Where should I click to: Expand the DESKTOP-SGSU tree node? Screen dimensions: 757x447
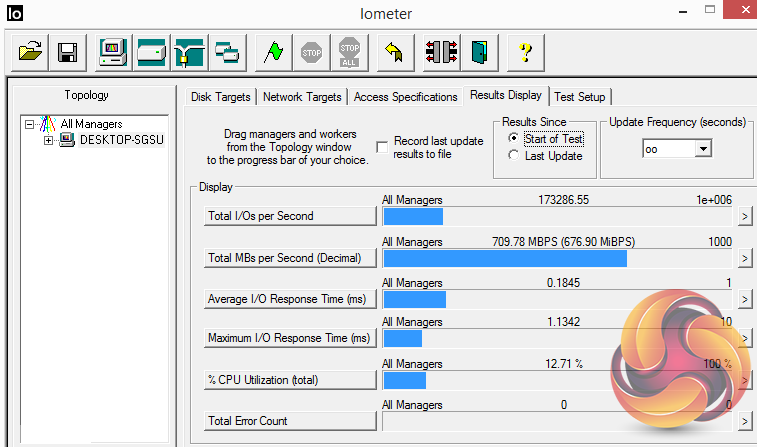48,140
